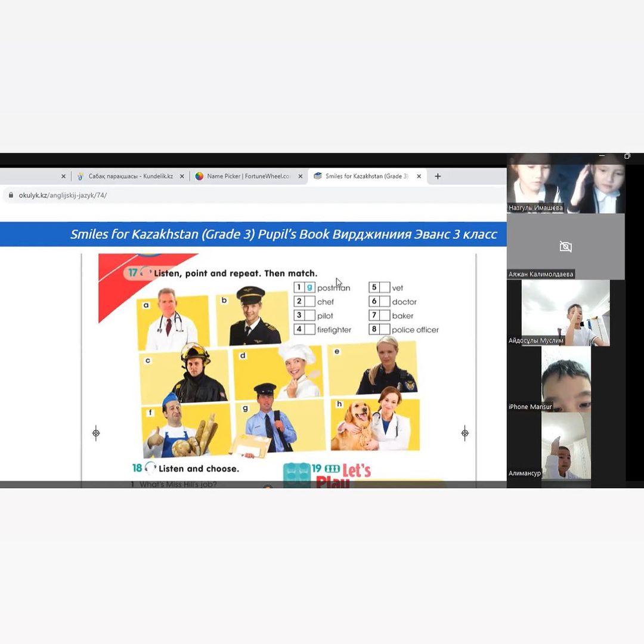Select Назгуль Имашева's video tile
The height and width of the screenshot is (644, 644).
(x=565, y=184)
